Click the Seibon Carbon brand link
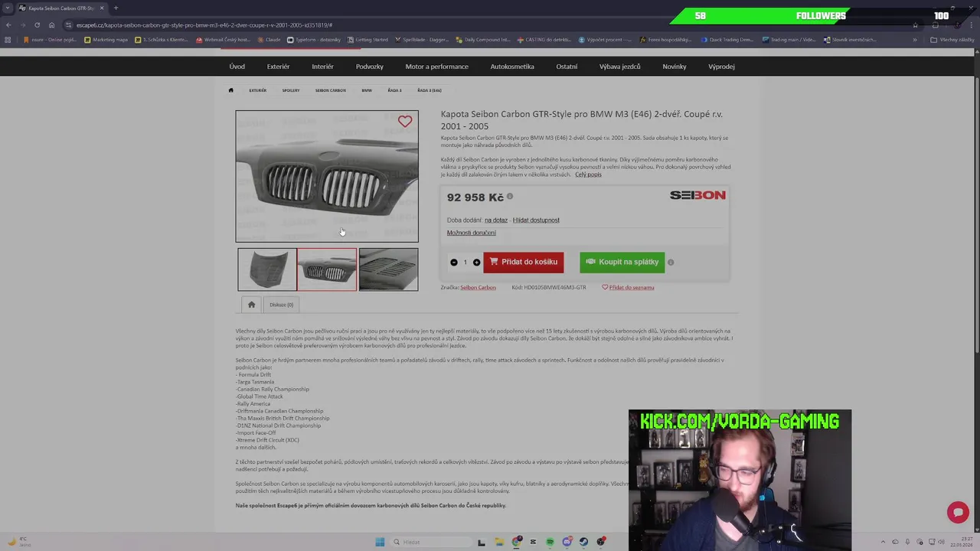The height and width of the screenshot is (551, 980). coord(478,288)
